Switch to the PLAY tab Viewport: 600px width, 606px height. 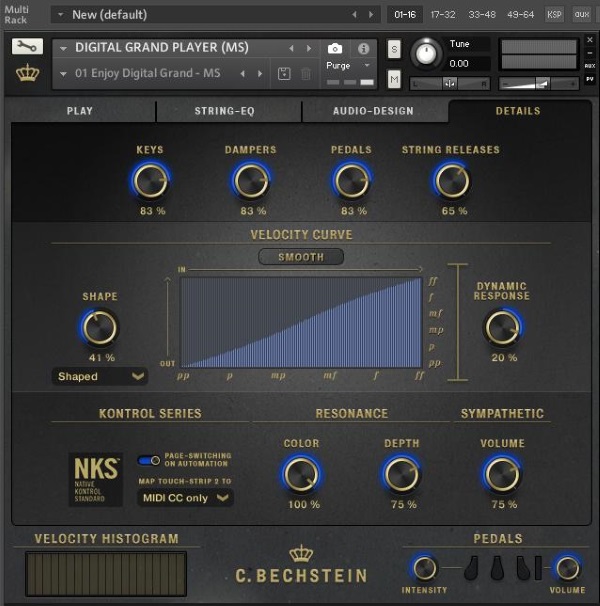[x=80, y=111]
